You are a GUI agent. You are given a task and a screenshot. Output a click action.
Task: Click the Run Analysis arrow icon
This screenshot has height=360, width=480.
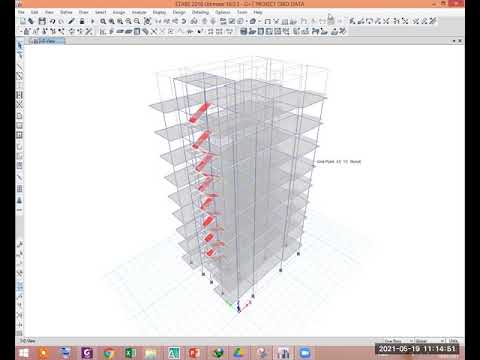tap(93, 21)
